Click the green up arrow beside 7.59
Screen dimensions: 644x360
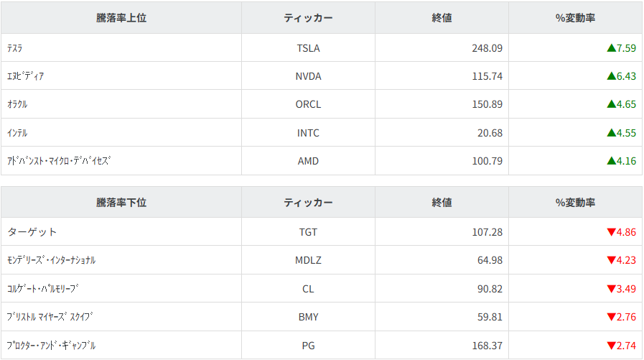coord(611,48)
